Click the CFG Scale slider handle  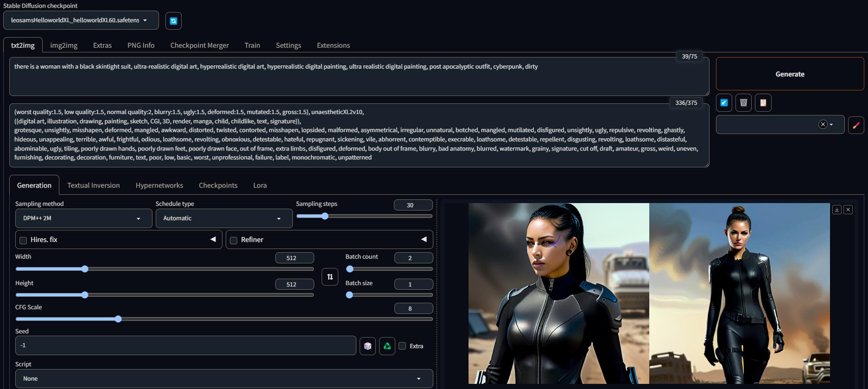point(118,319)
